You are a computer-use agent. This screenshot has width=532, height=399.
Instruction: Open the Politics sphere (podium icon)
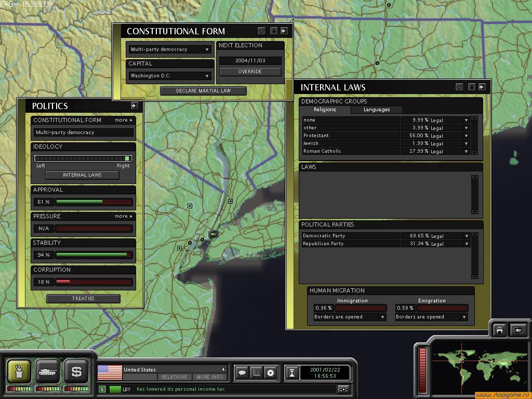(x=19, y=371)
